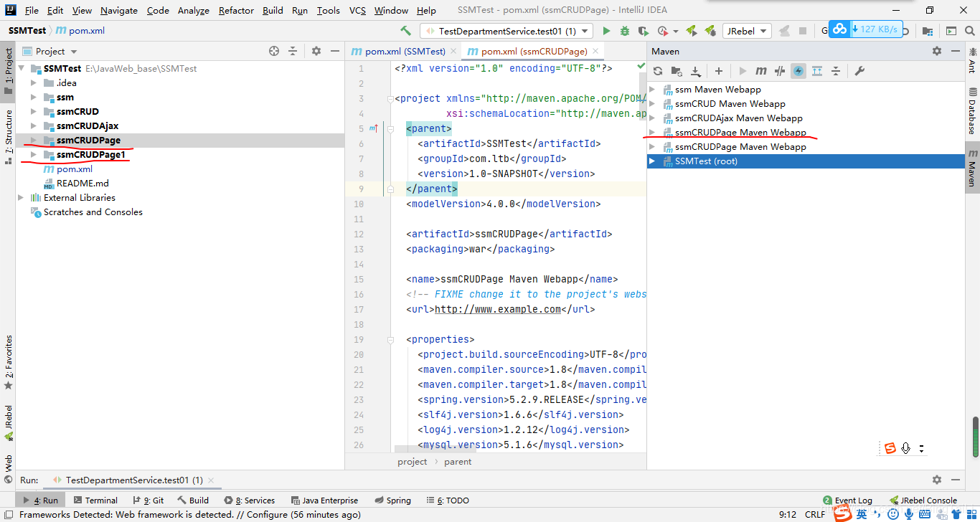
Task: Click CRLF line separator in status bar
Action: click(x=815, y=514)
